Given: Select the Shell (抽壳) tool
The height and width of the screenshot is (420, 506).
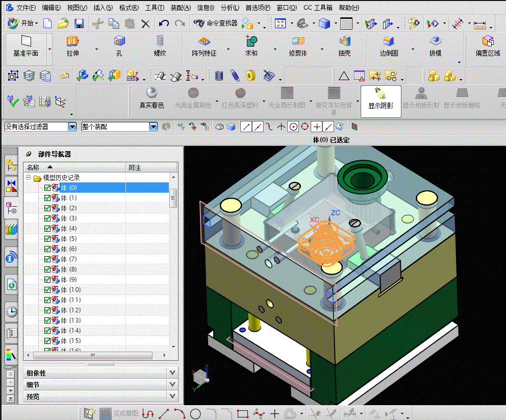Looking at the screenshot, I should tap(344, 46).
